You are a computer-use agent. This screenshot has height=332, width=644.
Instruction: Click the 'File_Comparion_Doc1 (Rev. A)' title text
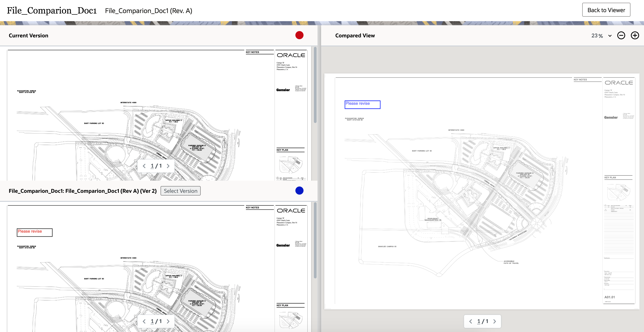click(x=149, y=11)
